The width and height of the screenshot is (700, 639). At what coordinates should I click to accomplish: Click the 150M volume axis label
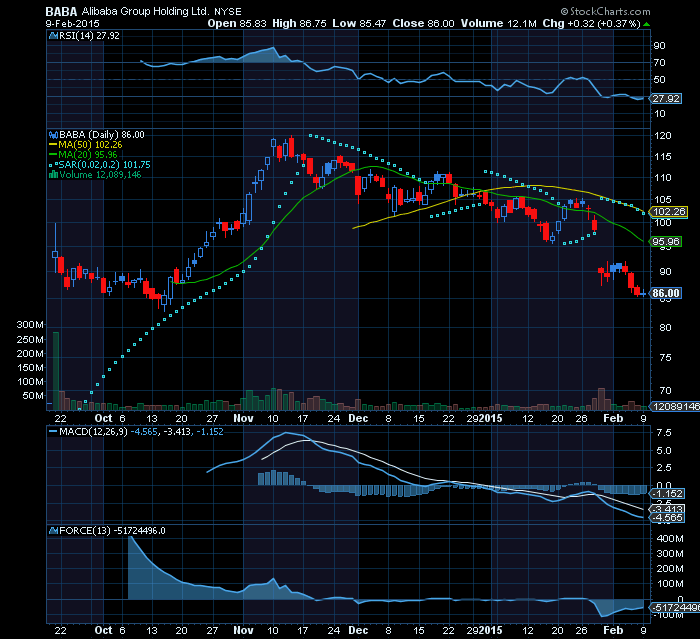tap(30, 368)
